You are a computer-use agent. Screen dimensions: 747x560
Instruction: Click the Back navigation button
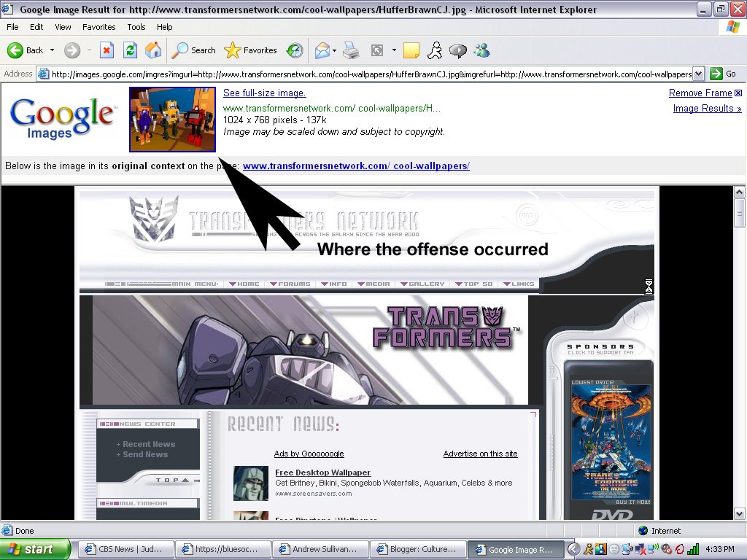(26, 50)
